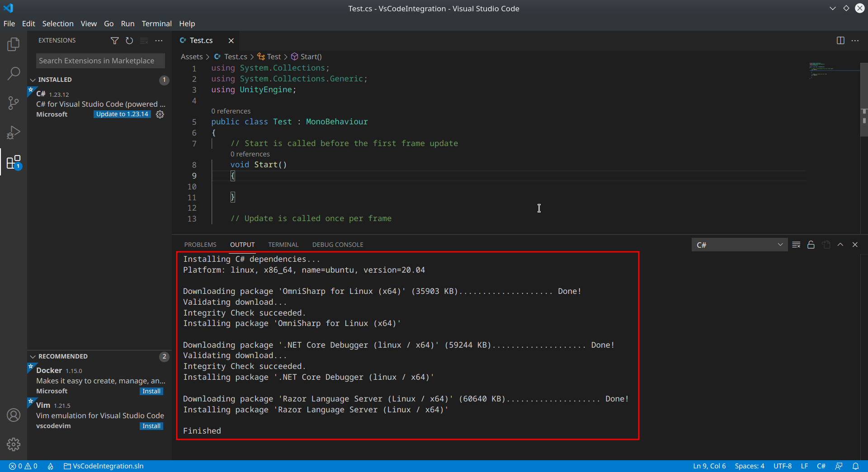Screen dimensions: 868x472
Task: Open the C# output channel dropdown
Action: pos(740,245)
